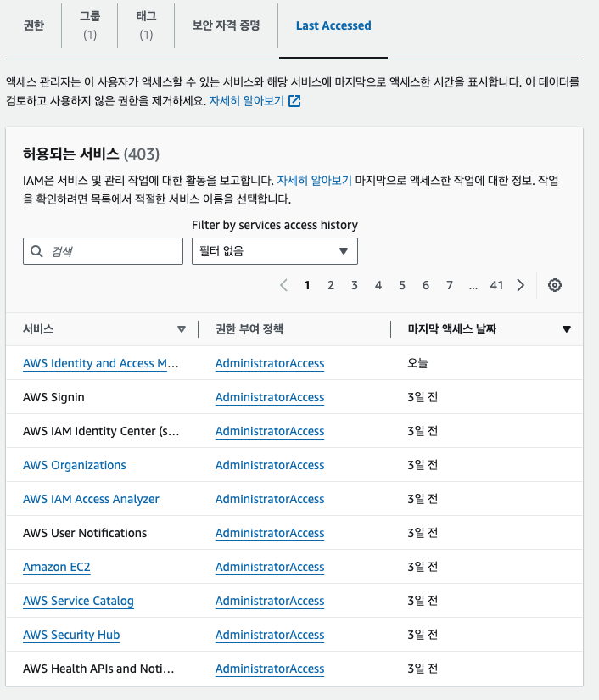Screen dimensions: 599x700
Task: Sort by 마지막 액세스 날짜 arrow
Action: point(567,329)
